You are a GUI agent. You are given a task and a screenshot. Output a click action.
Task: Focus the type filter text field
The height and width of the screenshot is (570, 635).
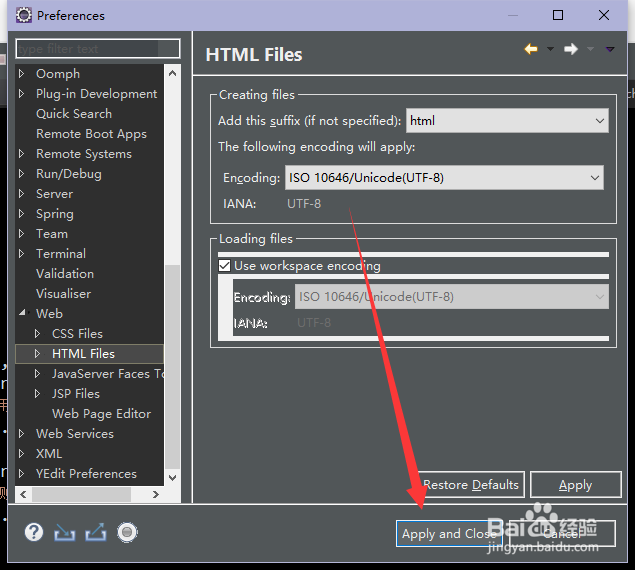[x=98, y=49]
